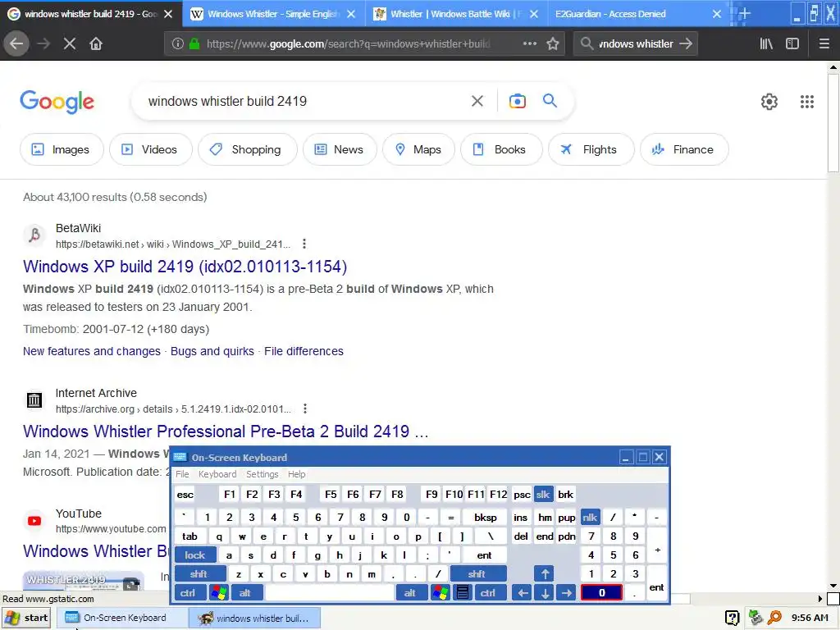Click the on-screen keyboard space bar
Image resolution: width=840 pixels, height=630 pixels.
coord(330,593)
